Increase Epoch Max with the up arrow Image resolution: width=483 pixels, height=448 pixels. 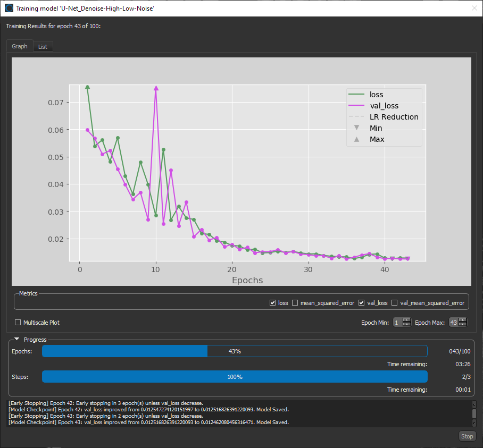[462, 320]
